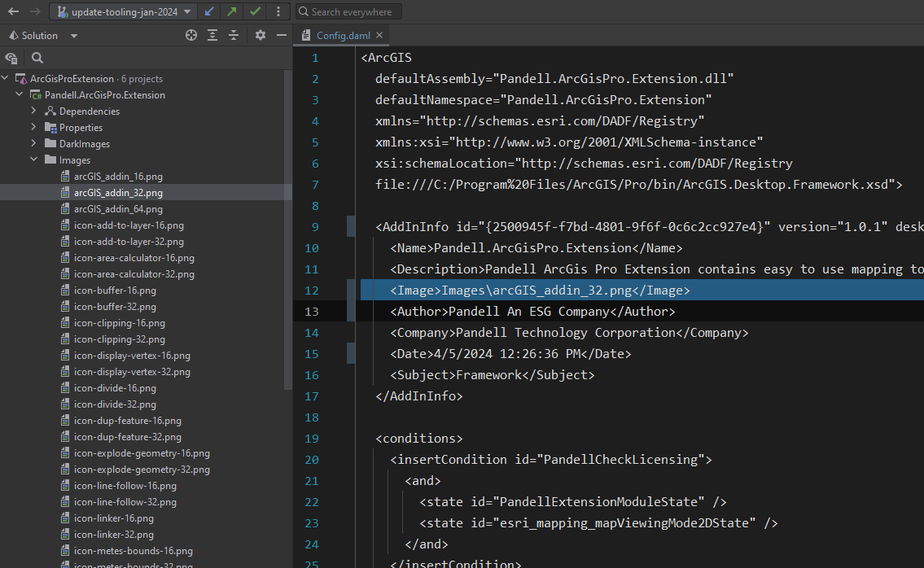Select icon-buffer-16.png in the tree

(x=115, y=291)
